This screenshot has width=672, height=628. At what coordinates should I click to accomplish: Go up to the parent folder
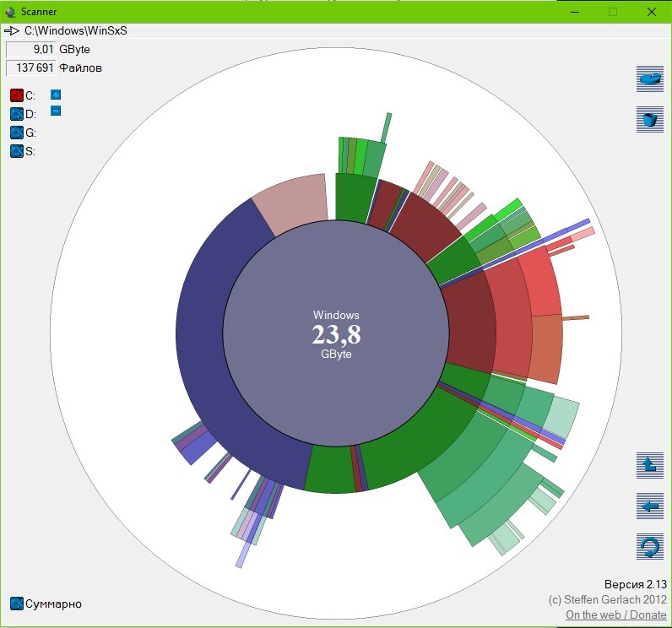click(x=649, y=464)
